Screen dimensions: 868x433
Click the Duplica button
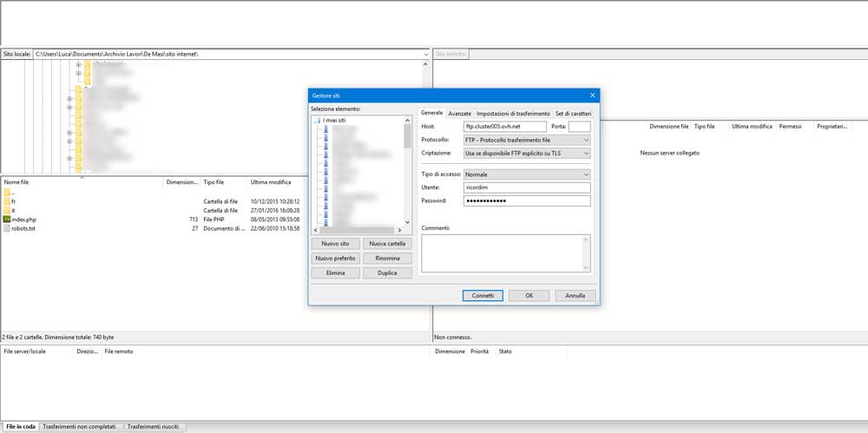click(x=387, y=273)
